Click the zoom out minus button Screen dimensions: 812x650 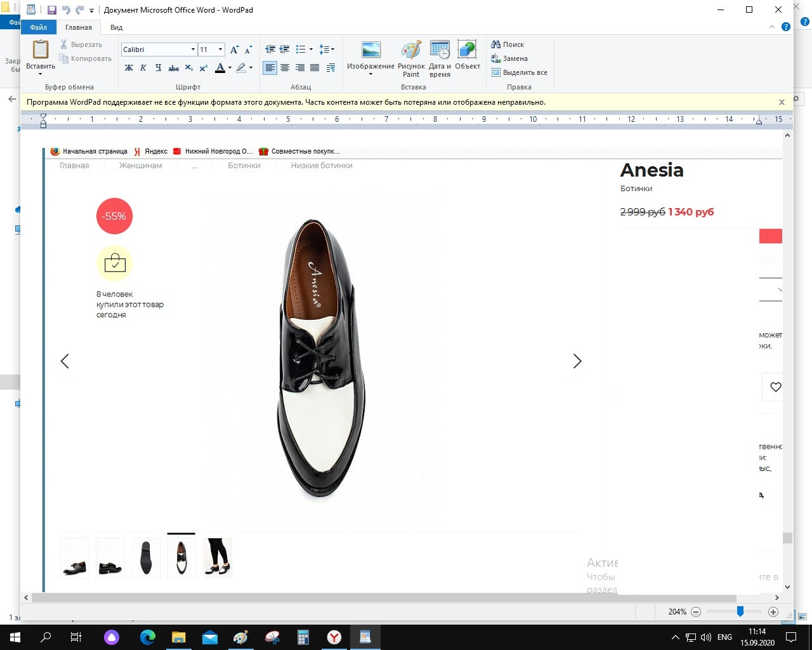coord(696,612)
